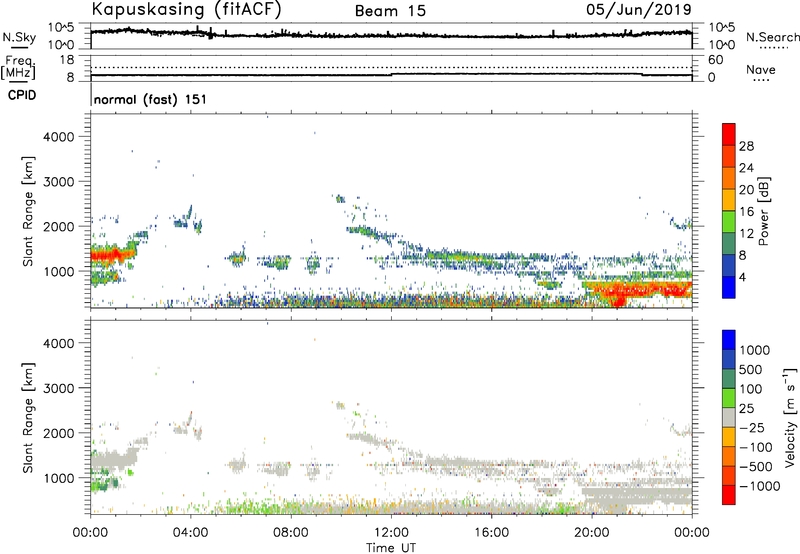The height and width of the screenshot is (554, 800).
Task: Click 'Slant Range [km]' label of power panel
Action: pyautogui.click(x=28, y=211)
